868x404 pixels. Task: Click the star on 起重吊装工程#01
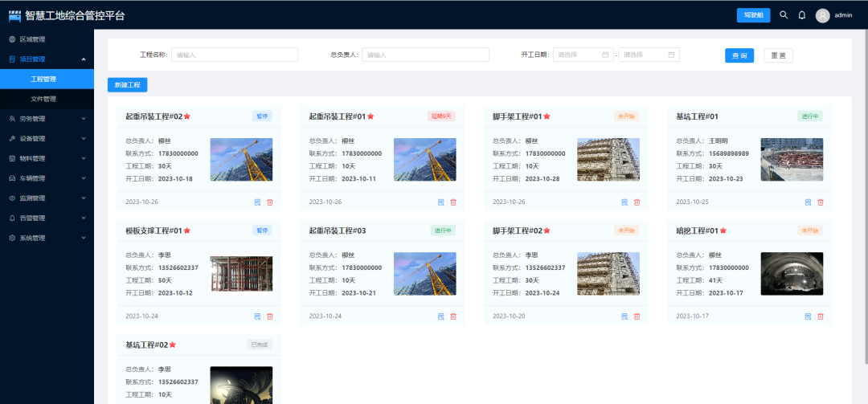click(x=371, y=116)
